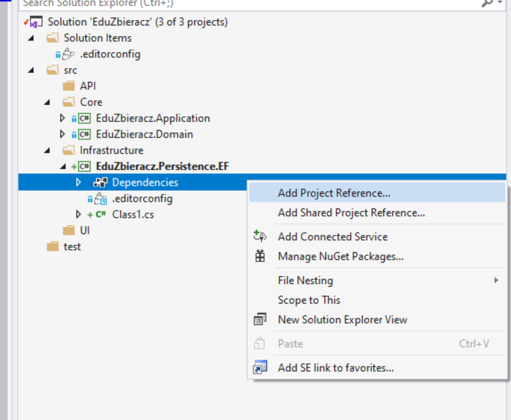Click the New Solution Explorer View icon
This screenshot has height=420, width=511.
point(260,319)
